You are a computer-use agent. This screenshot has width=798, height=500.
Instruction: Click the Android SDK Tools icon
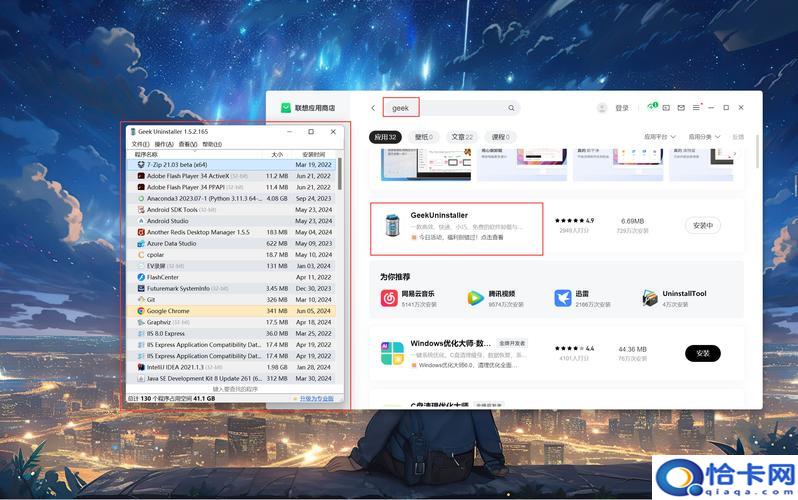tap(141, 209)
